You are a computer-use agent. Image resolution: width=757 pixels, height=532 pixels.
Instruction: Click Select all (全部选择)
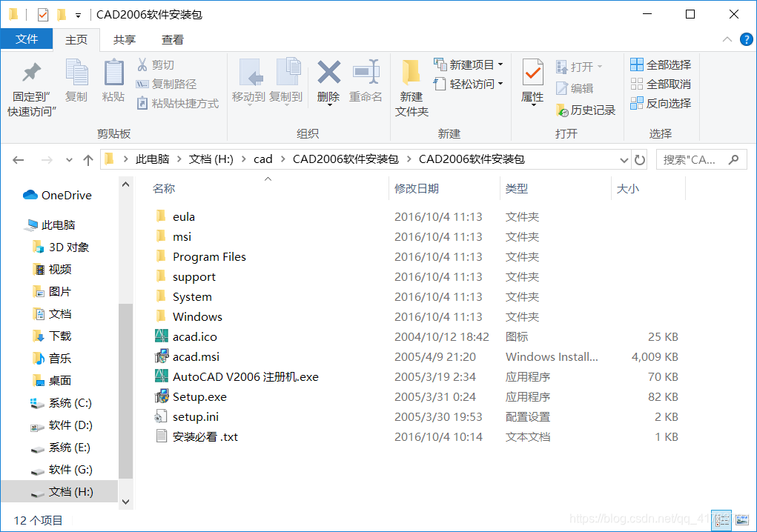[661, 64]
